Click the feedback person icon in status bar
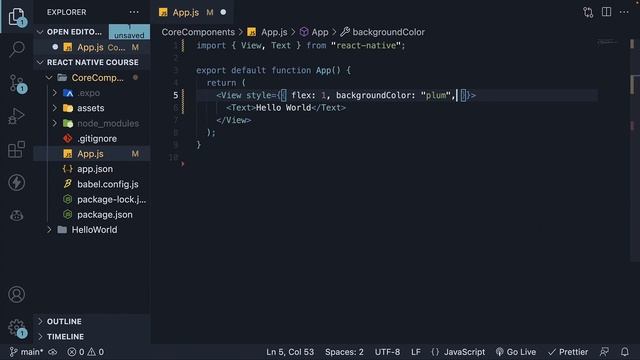The width and height of the screenshot is (640, 360). click(x=604, y=352)
